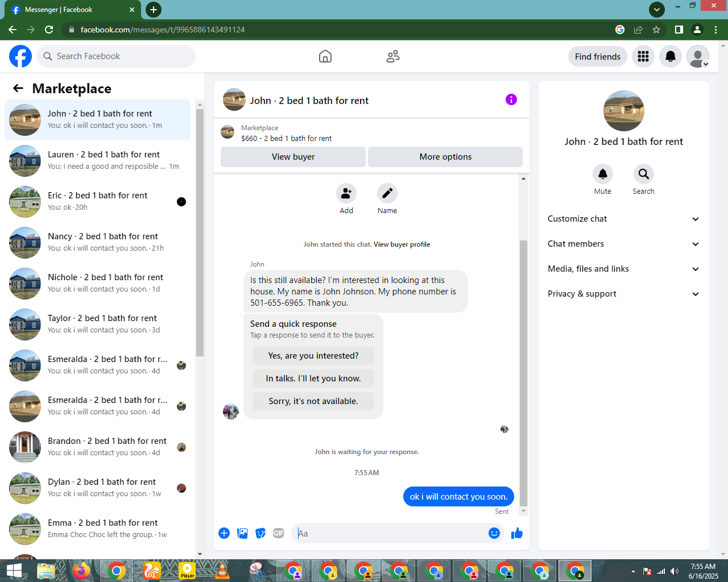
Task: Click browser back arrow
Action: (13, 30)
